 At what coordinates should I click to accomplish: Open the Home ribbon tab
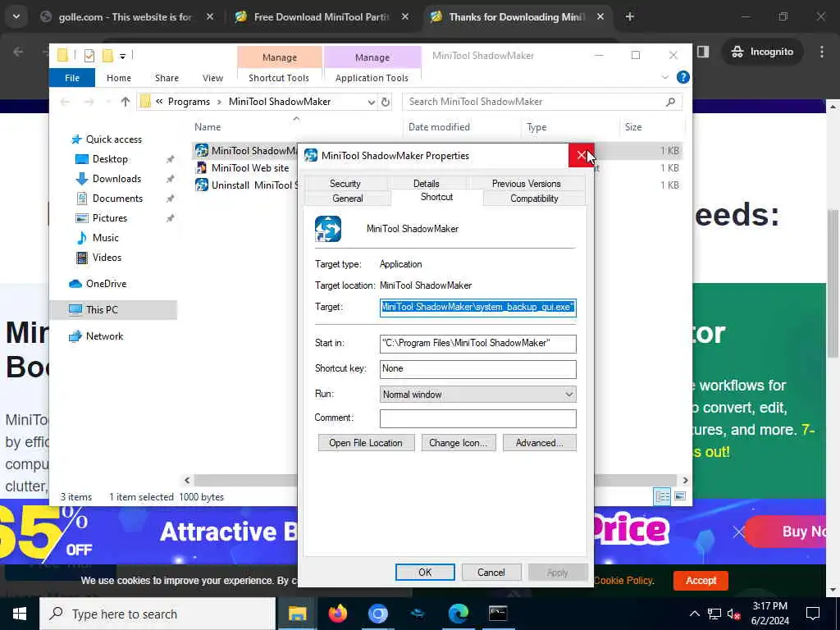click(x=118, y=78)
